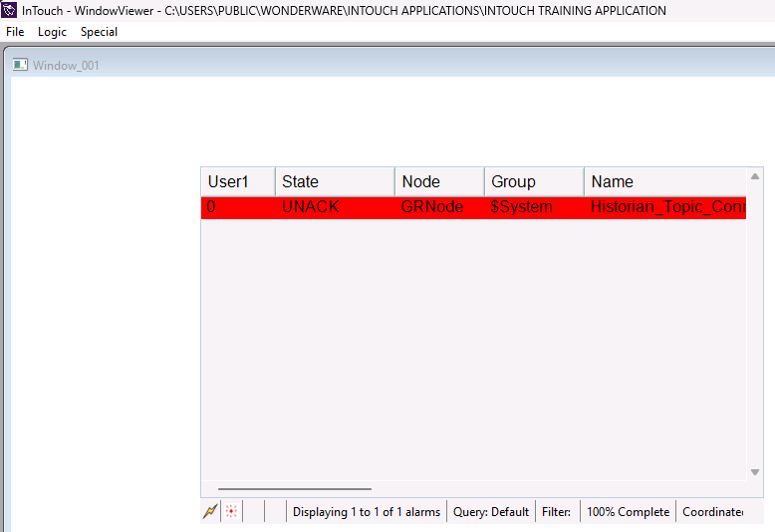Screen dimensions: 775x532
Task: Sort alarms by Name column header
Action: (665, 182)
